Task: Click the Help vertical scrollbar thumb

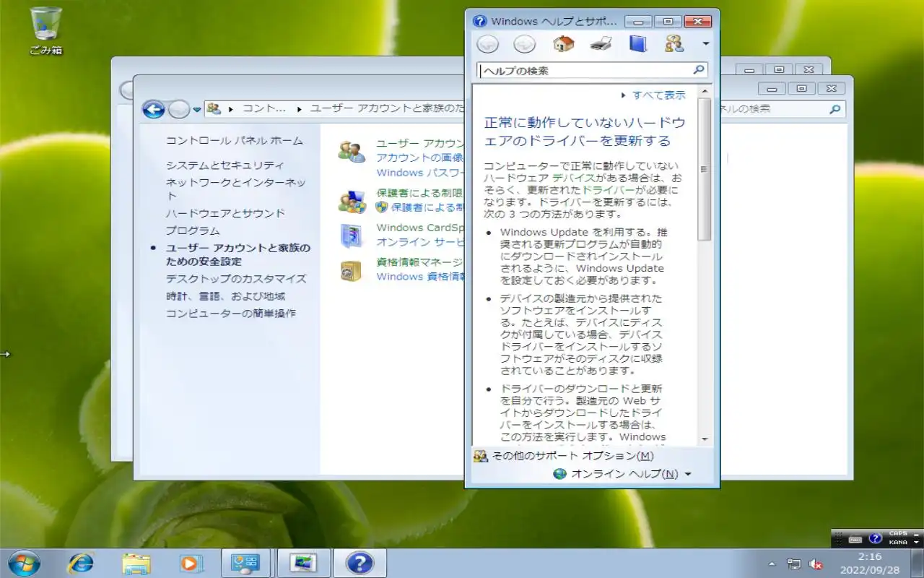Action: 705,169
